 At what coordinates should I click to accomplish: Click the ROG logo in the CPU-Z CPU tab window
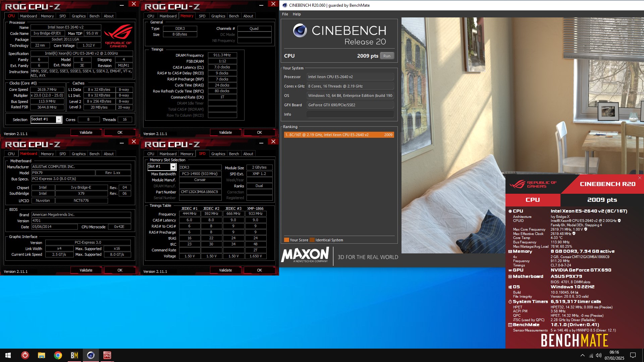click(118, 36)
